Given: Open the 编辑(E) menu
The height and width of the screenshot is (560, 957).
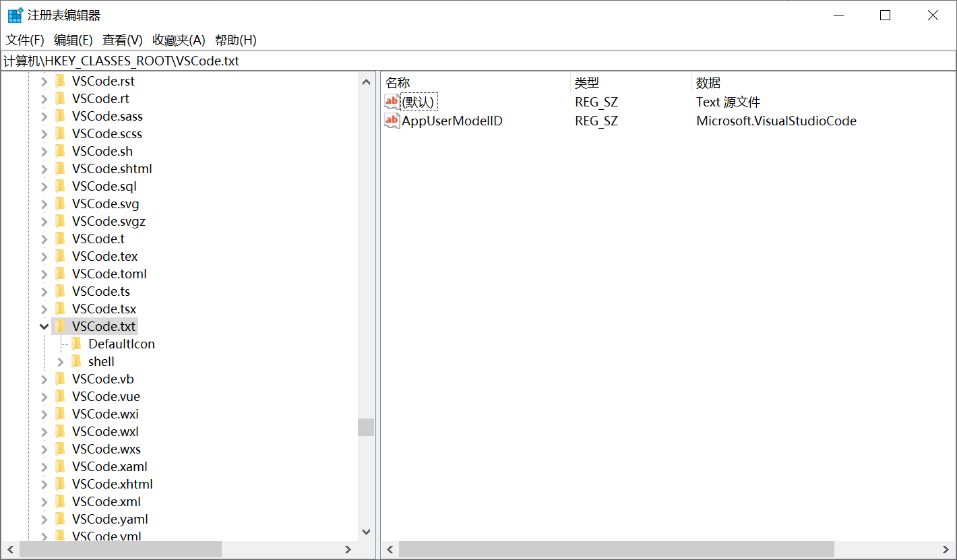Looking at the screenshot, I should coord(73,40).
